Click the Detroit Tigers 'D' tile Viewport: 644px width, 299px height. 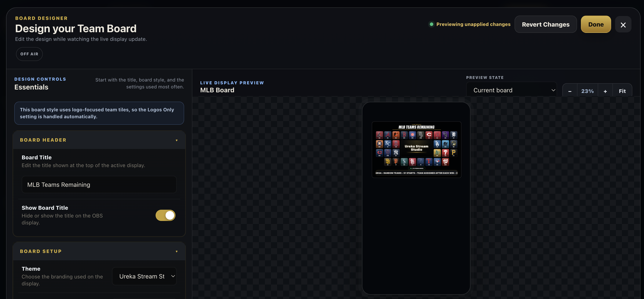pyautogui.click(x=454, y=135)
